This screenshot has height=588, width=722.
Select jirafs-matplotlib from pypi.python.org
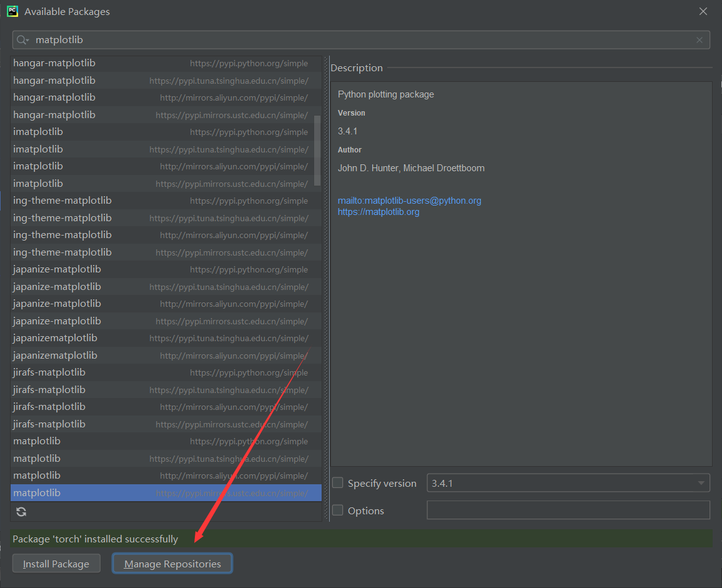point(166,372)
